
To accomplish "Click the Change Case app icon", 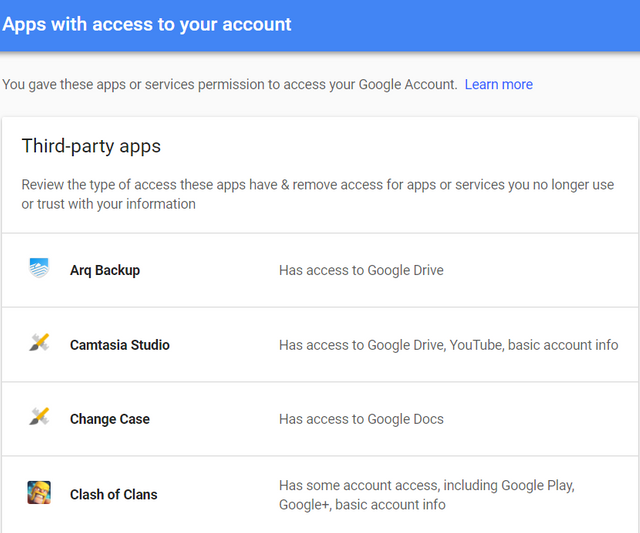I will click(39, 416).
